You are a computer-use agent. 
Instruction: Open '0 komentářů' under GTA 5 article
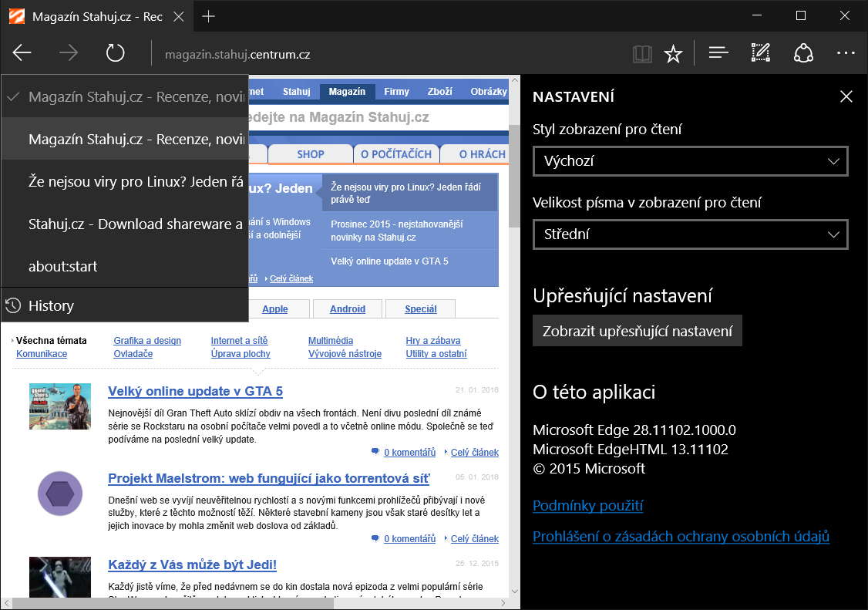point(409,452)
